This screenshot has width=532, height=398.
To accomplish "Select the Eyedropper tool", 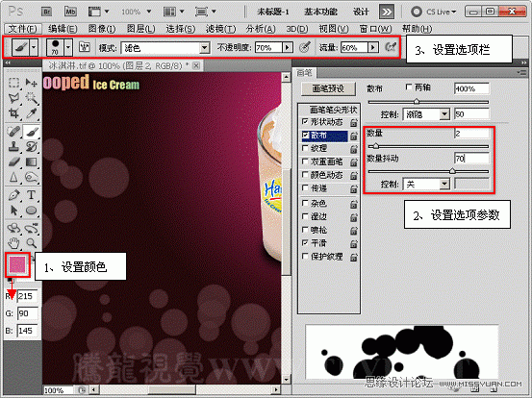I will pos(31,113).
